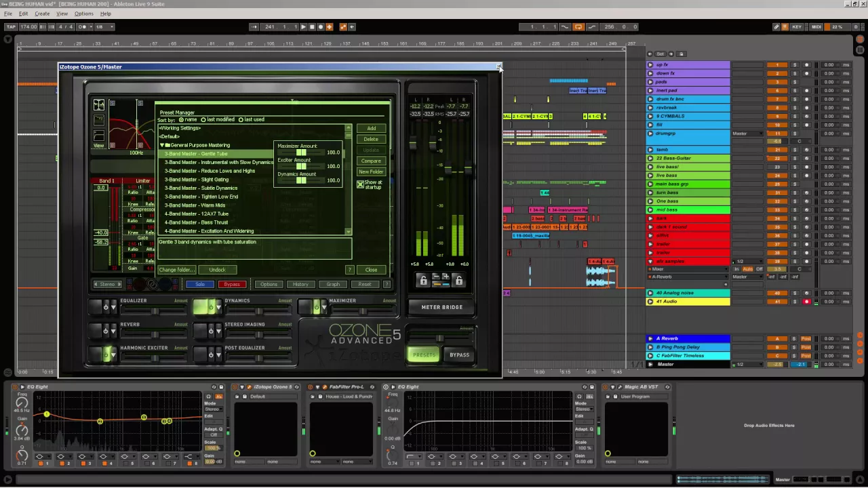Click the Change folder button

point(176,270)
